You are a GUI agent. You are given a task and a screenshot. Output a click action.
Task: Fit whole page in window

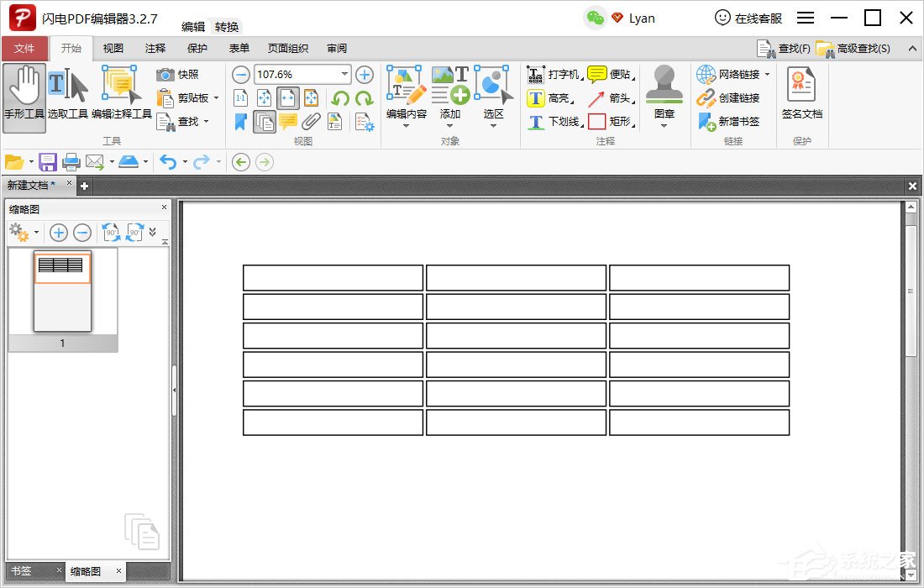[264, 97]
